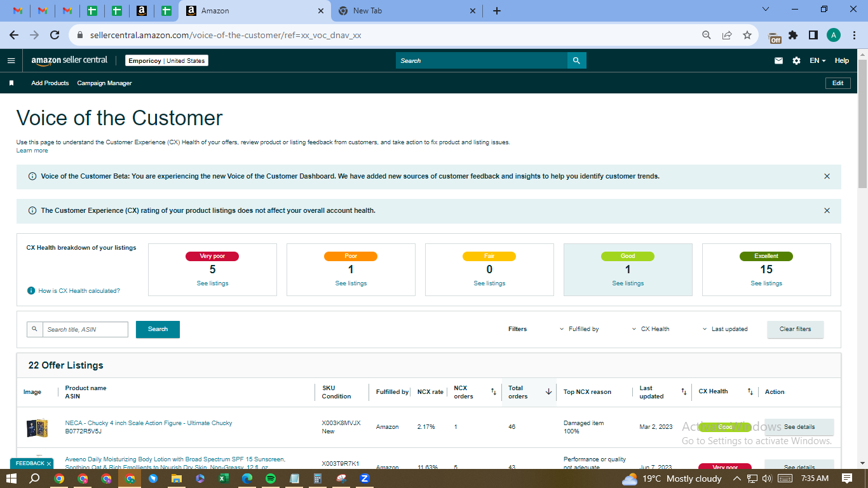Open the Help link in the header
Viewport: 868px width, 488px height.
click(842, 60)
